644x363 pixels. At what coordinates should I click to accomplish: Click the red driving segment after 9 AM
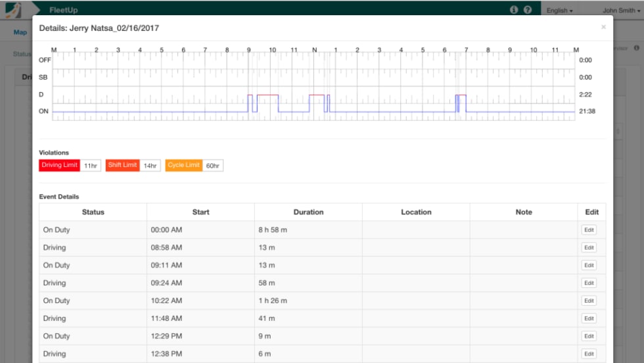[x=267, y=95]
